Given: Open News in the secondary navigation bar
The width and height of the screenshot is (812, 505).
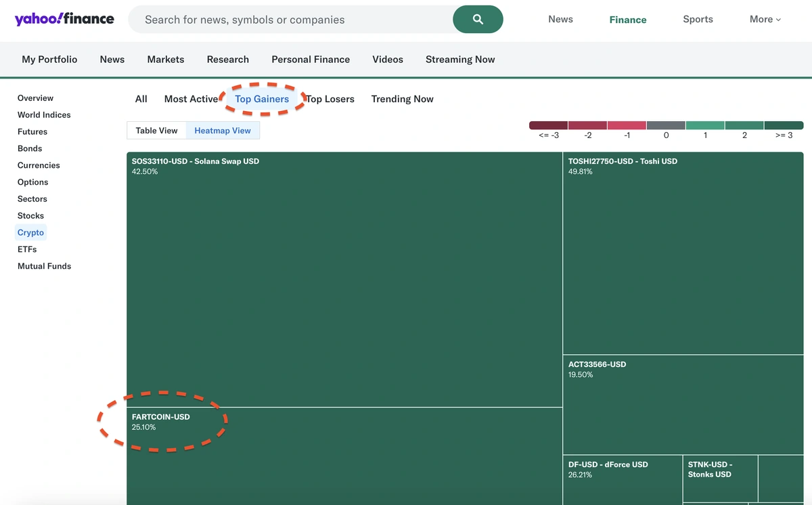Looking at the screenshot, I should click(112, 60).
